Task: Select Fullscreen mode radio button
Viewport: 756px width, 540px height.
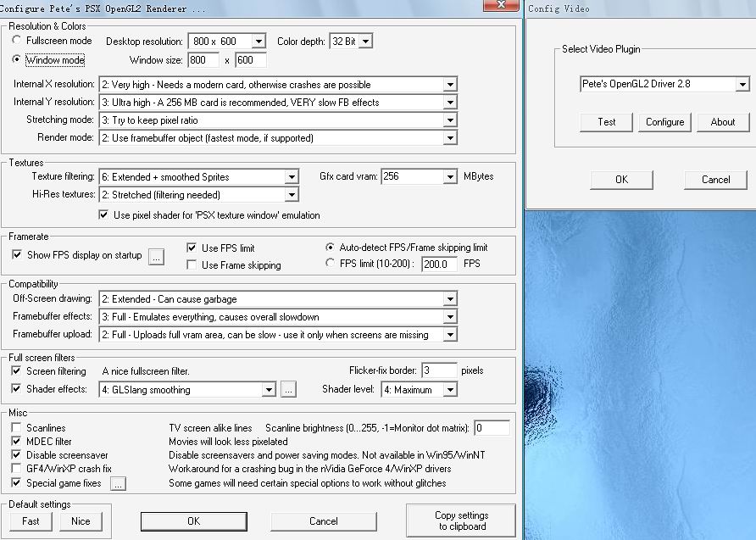Action: (16, 40)
